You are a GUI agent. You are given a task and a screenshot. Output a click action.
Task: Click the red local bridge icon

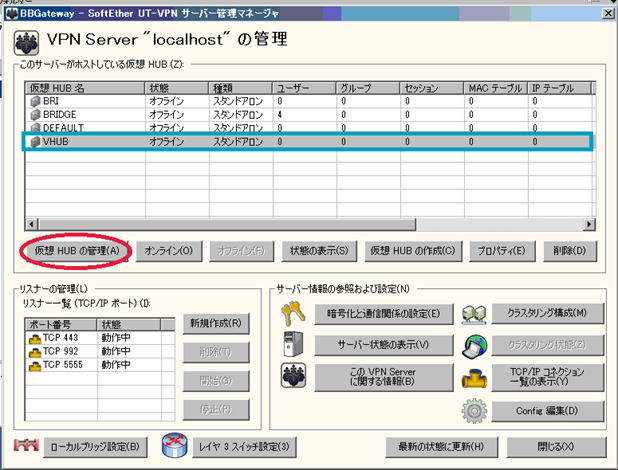[x=26, y=445]
